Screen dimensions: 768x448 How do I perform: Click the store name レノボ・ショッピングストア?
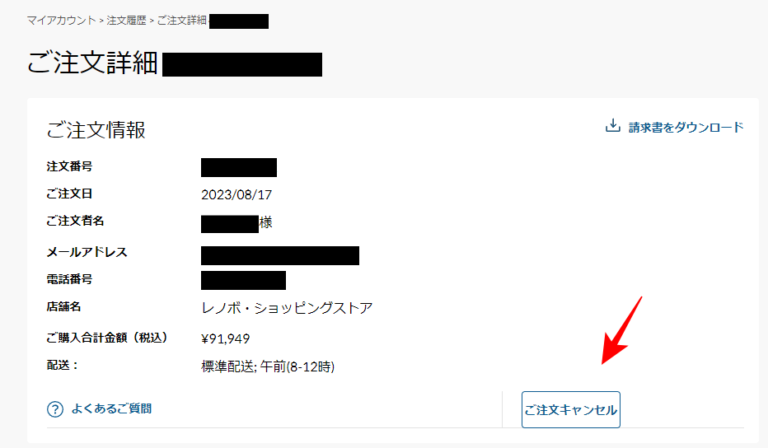pyautogui.click(x=287, y=308)
